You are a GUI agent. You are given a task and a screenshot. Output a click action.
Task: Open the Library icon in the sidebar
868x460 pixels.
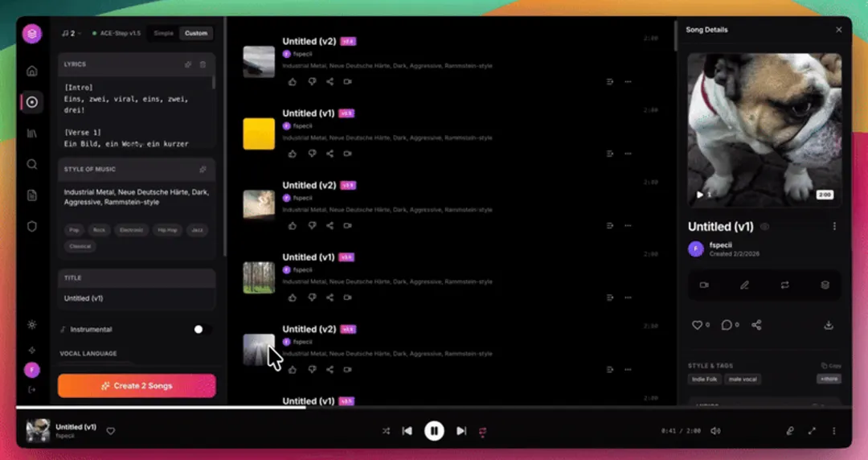[32, 133]
